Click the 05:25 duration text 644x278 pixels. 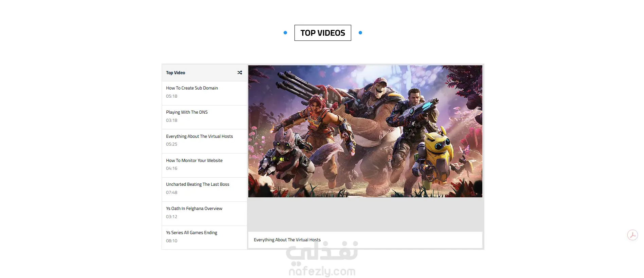172,144
